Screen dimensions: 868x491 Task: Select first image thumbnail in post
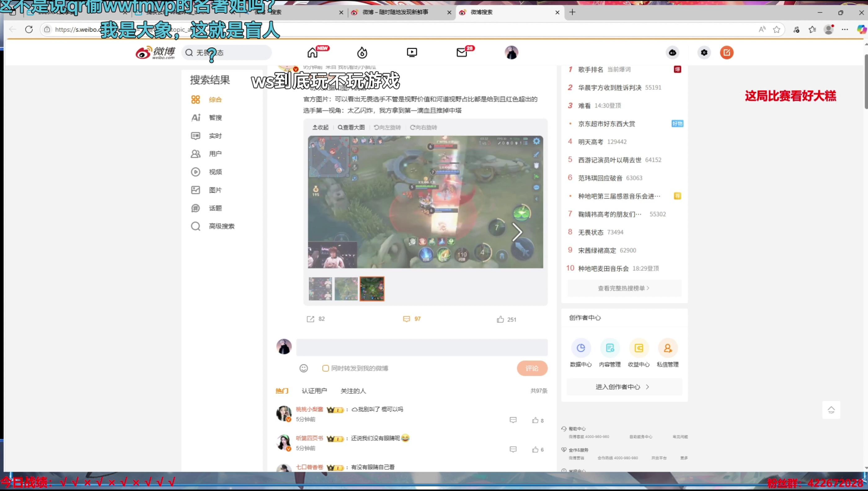pos(320,289)
